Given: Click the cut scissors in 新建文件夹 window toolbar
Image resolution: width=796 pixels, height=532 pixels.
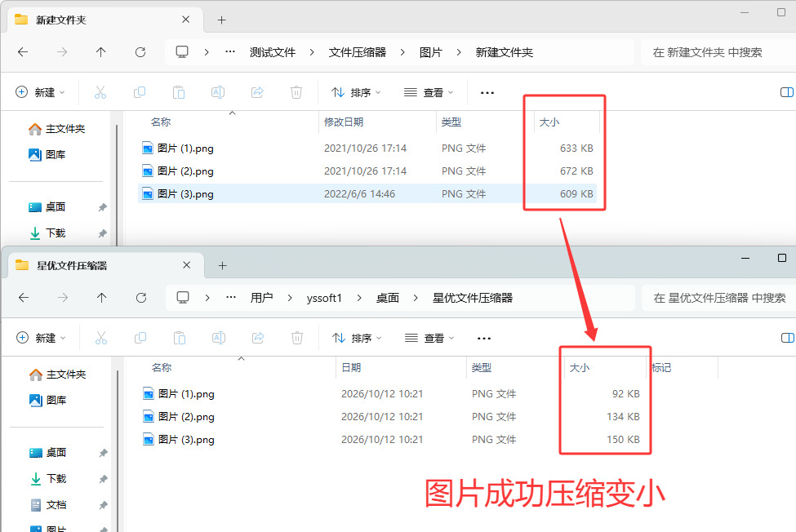Looking at the screenshot, I should point(100,92).
